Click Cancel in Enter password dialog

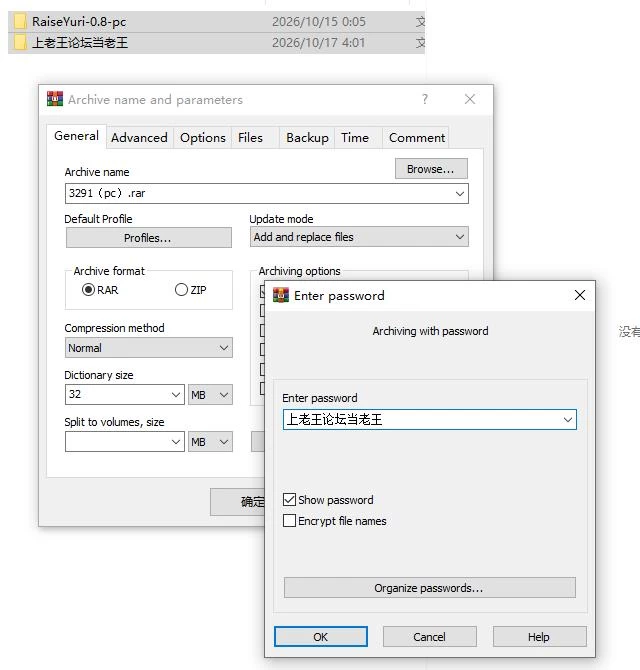click(429, 637)
